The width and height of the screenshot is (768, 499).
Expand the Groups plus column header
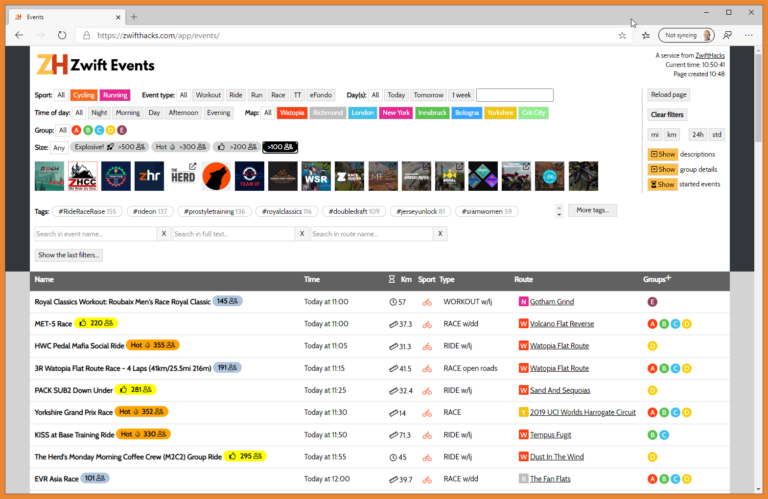[657, 279]
